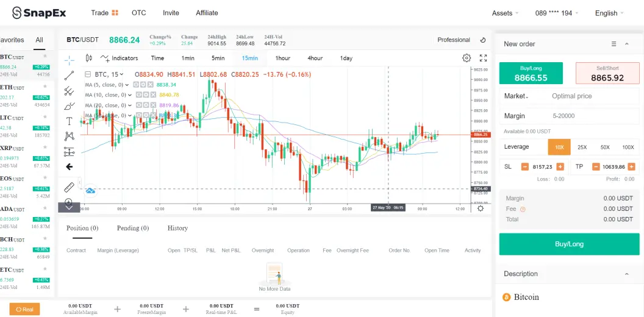Viewport: 644px width, 317px height.
Task: Open the Indicators menu
Action: coord(119,59)
